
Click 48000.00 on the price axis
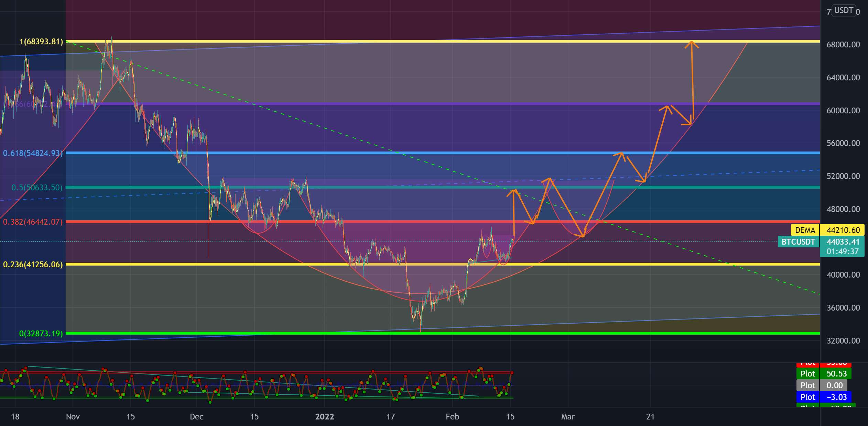coord(843,209)
